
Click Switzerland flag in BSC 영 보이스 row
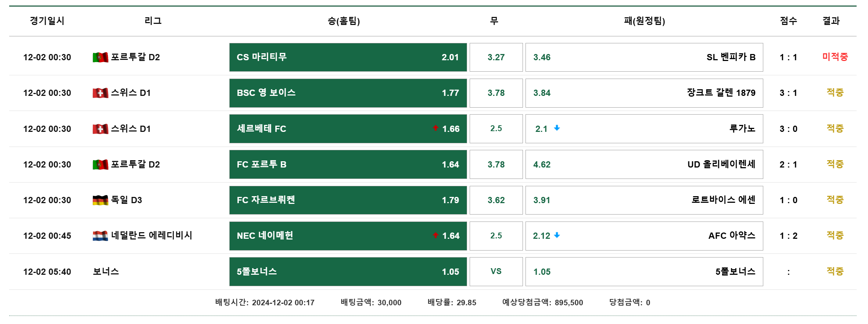pos(100,93)
